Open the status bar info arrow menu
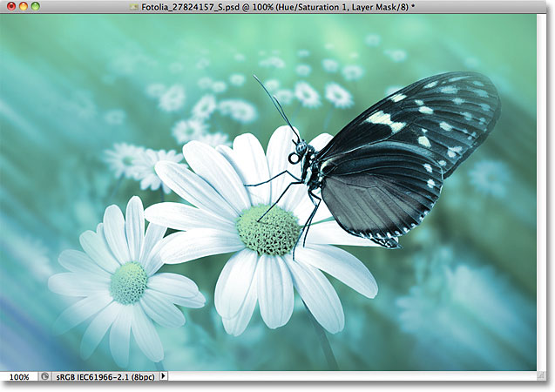 pyautogui.click(x=163, y=376)
